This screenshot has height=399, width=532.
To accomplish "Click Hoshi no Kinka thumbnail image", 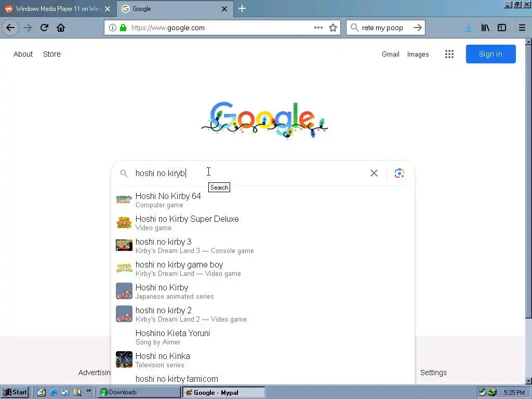I will [x=124, y=360].
